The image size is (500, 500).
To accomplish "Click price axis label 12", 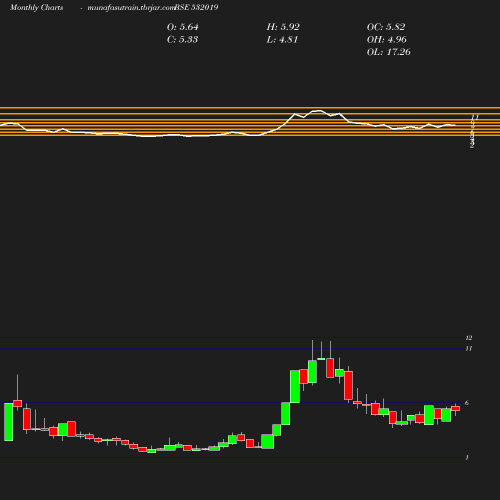I will 469,338.
